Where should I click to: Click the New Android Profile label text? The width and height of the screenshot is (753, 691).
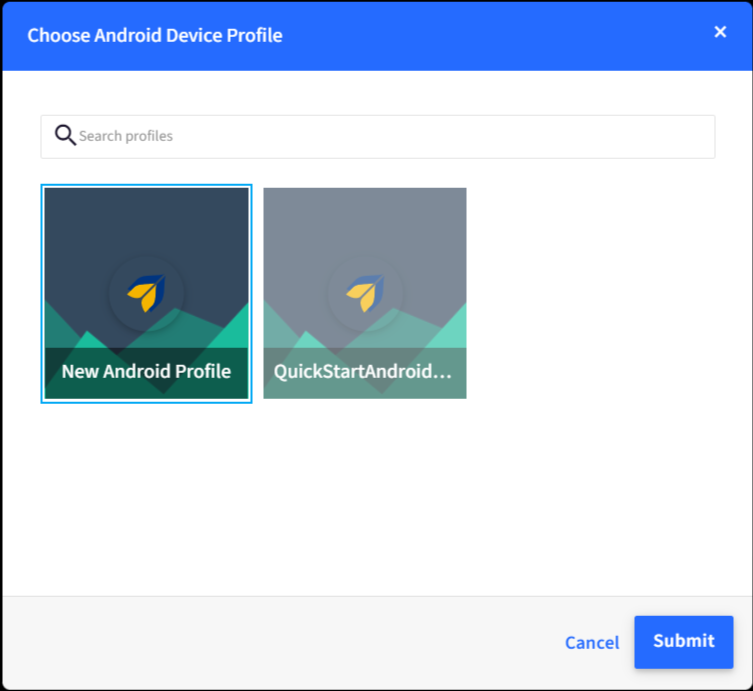[x=146, y=371]
